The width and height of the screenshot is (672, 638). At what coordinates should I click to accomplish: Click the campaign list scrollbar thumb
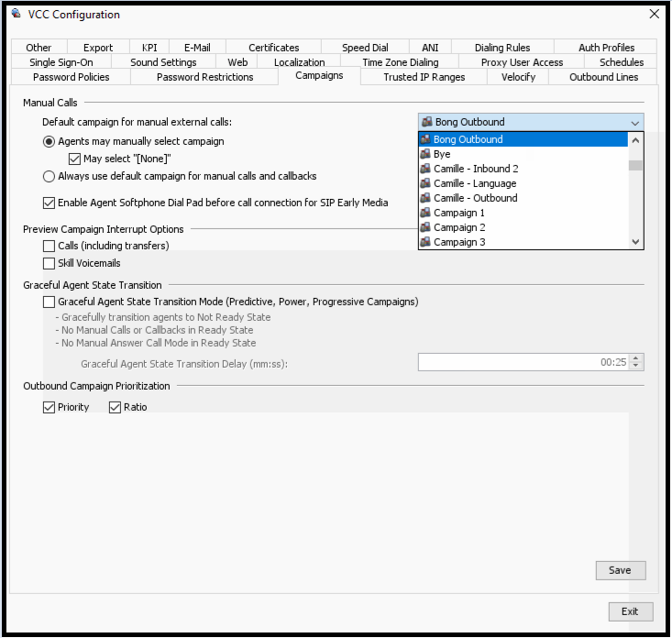(635, 165)
